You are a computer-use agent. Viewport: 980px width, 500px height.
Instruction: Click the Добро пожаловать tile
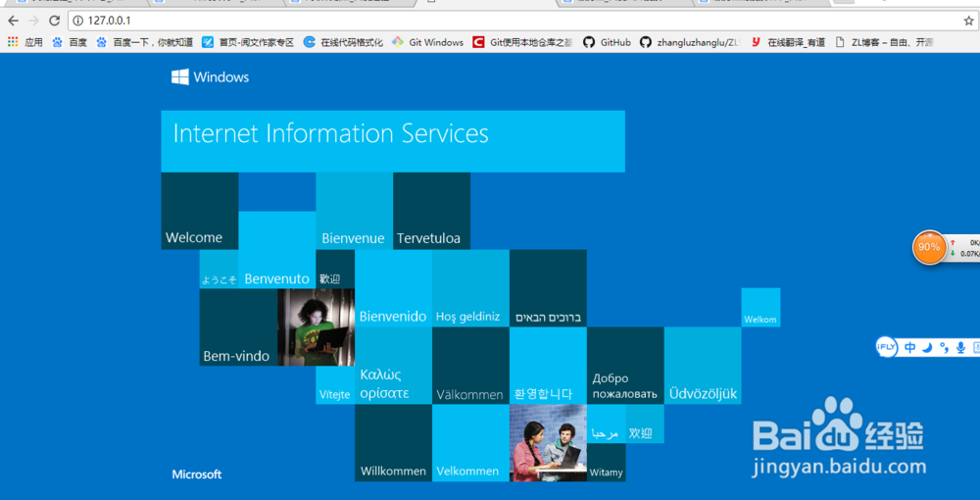point(625,366)
